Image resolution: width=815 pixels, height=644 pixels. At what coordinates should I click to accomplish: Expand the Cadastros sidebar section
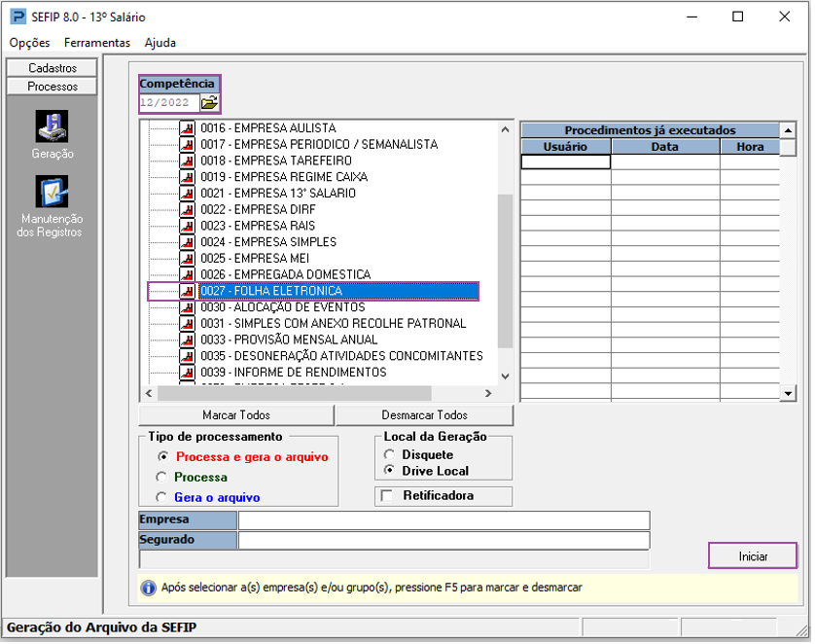click(53, 68)
